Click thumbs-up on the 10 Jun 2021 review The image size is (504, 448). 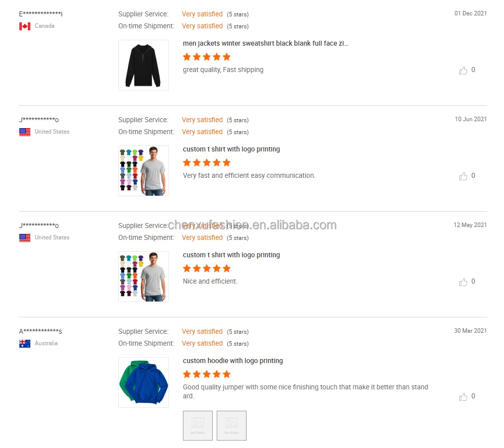(463, 176)
